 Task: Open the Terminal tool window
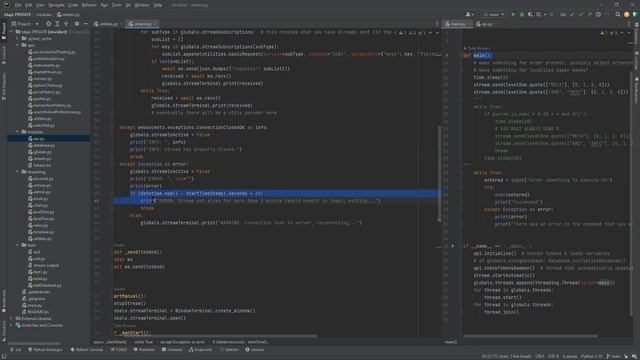pos(172,350)
